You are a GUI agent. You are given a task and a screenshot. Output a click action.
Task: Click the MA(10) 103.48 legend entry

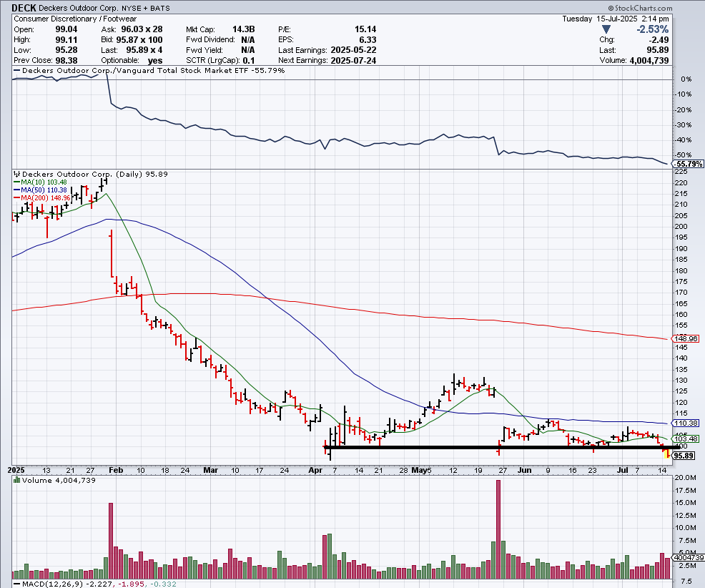tap(41, 182)
